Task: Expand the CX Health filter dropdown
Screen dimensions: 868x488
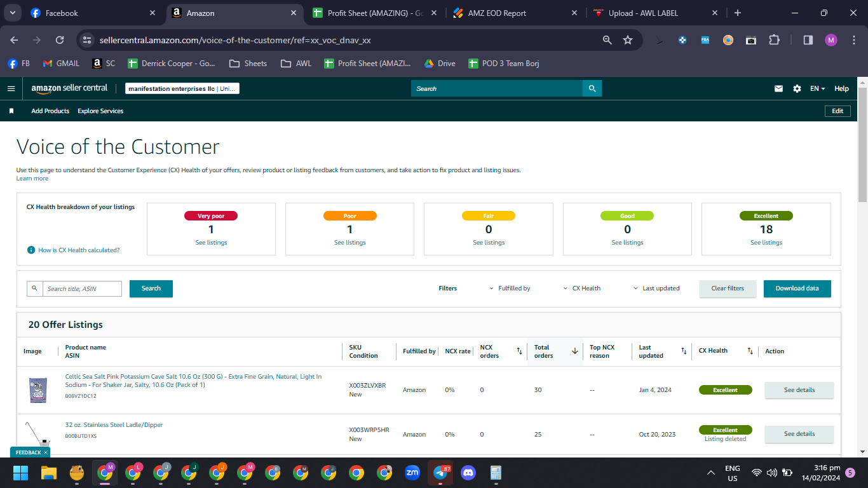Action: tap(582, 288)
